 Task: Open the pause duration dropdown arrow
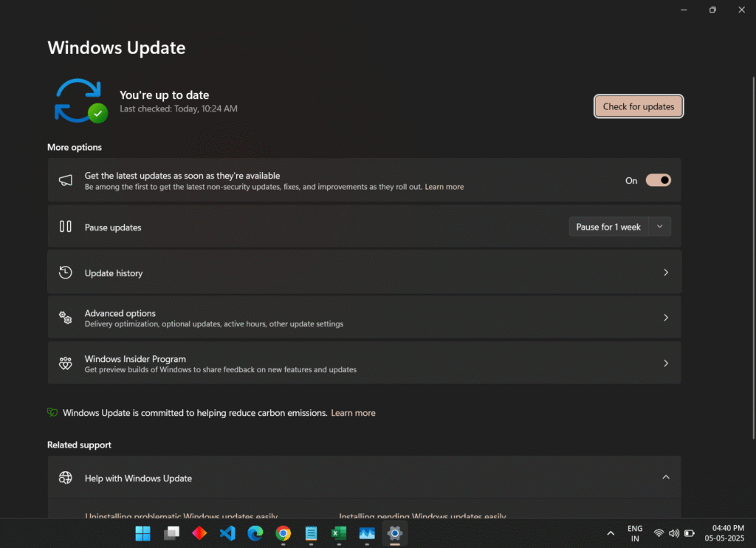pyautogui.click(x=659, y=227)
